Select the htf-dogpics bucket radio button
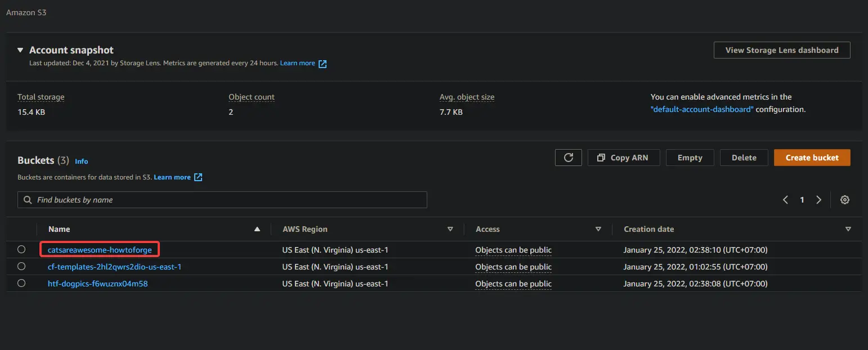Image resolution: width=868 pixels, height=350 pixels. coord(21,283)
